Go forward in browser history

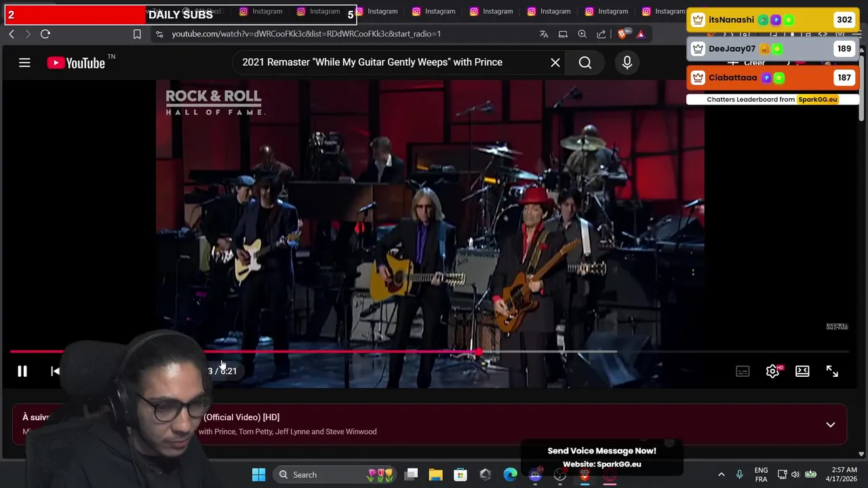point(28,34)
